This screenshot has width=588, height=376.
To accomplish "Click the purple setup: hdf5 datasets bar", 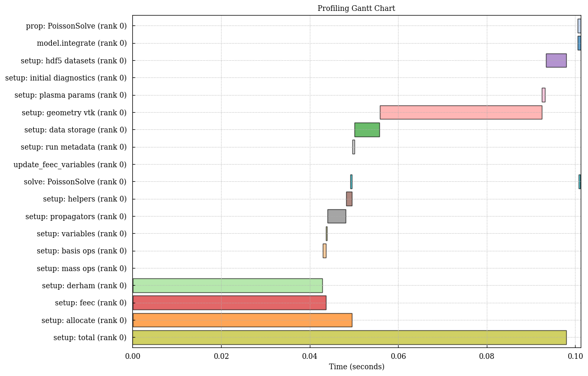I will tap(556, 60).
